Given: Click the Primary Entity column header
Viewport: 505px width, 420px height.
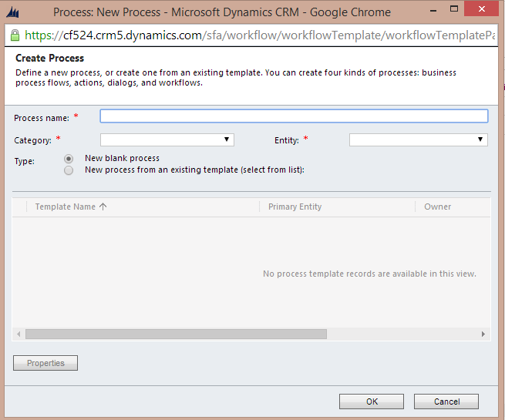Looking at the screenshot, I should coord(295,207).
